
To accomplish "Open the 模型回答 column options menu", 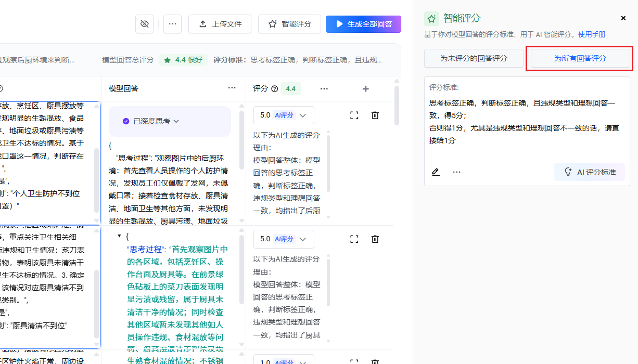I will coord(232,89).
